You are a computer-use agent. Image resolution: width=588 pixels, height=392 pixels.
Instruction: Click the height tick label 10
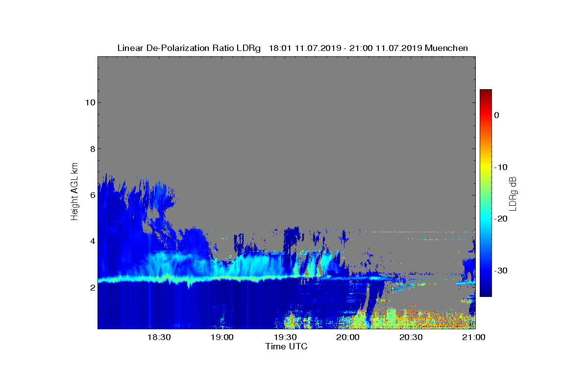click(89, 102)
